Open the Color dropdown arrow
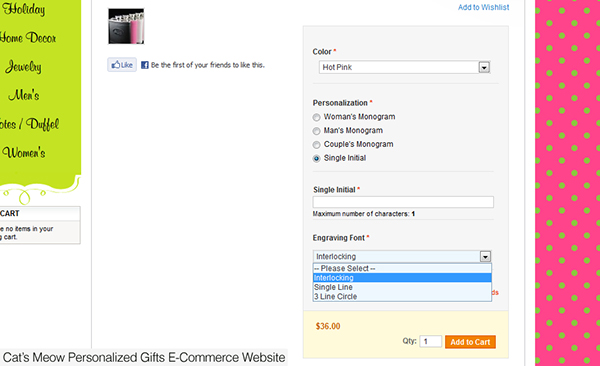Screen dimensions: 600x366 click(x=484, y=67)
